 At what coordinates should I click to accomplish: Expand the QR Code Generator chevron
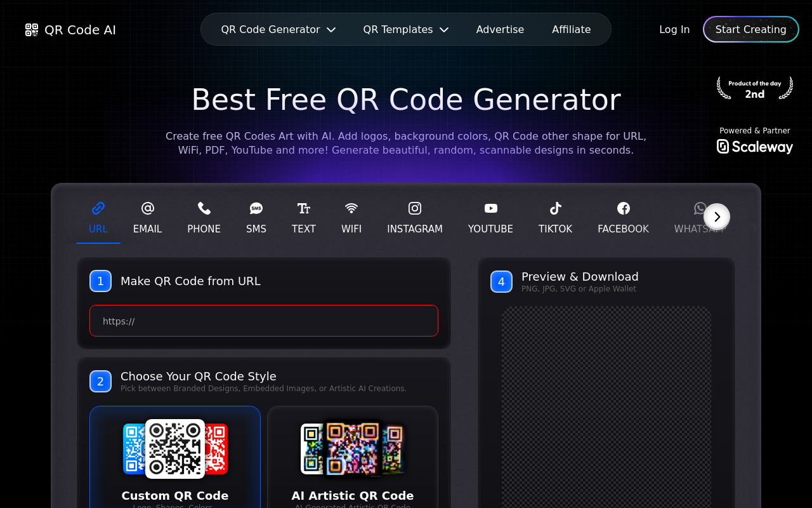(331, 30)
